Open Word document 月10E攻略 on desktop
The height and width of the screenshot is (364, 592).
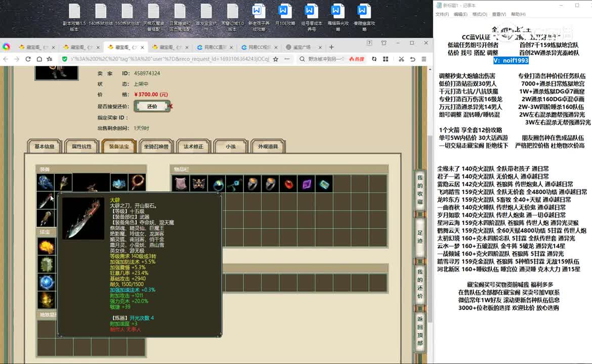click(285, 15)
